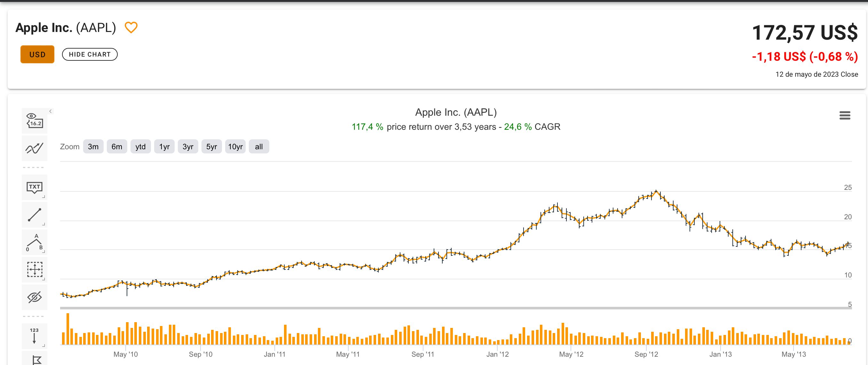This screenshot has height=365, width=868.
Task: Click the 12 de mayo de 2023 Close date
Action: 817,74
